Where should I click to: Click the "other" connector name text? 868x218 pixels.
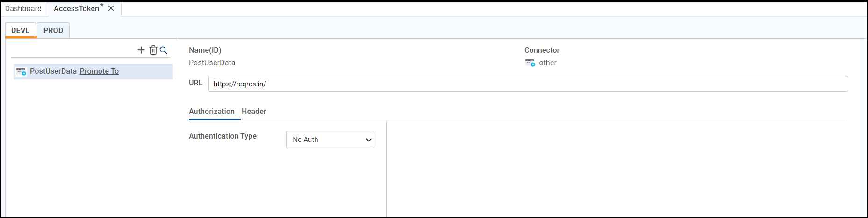[x=548, y=63]
